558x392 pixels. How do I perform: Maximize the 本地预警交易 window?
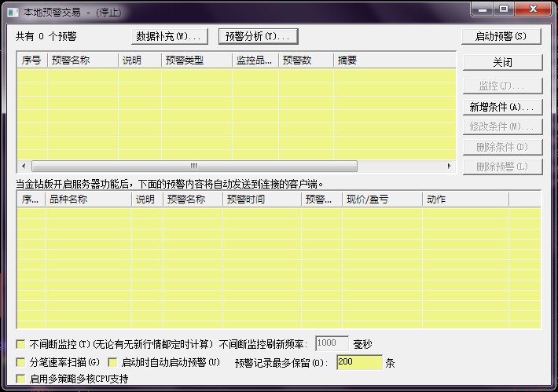[504, 9]
